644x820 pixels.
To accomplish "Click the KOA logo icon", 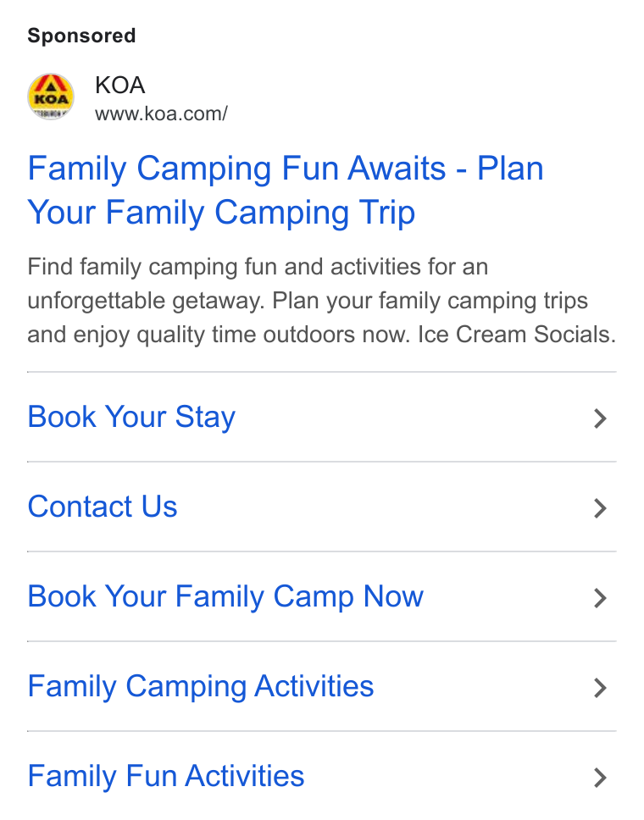I will point(51,97).
